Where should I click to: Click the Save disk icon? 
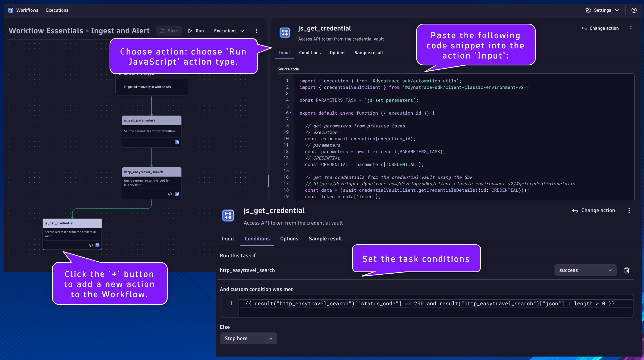tap(162, 31)
